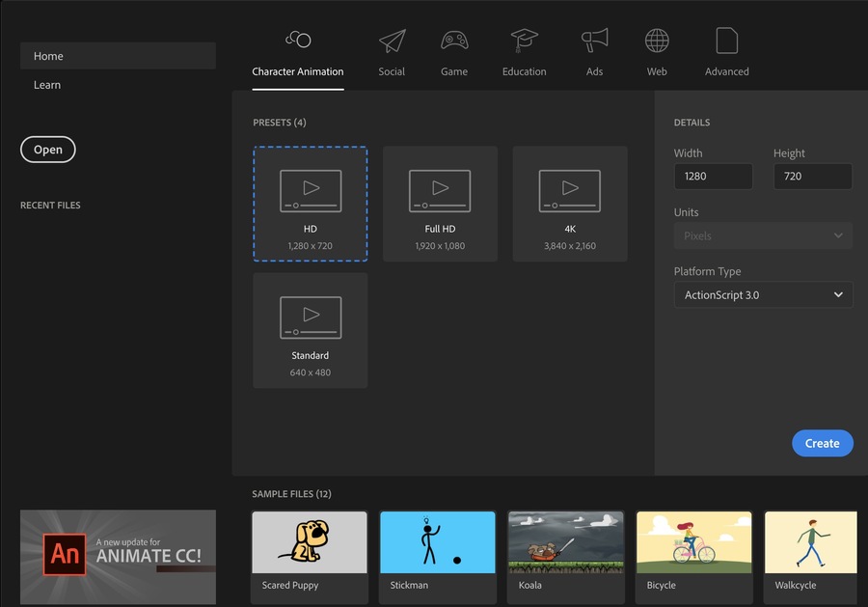Click the '1,280 x 720' preset dimensions text
Image resolution: width=868 pixels, height=607 pixels.
[x=310, y=246]
